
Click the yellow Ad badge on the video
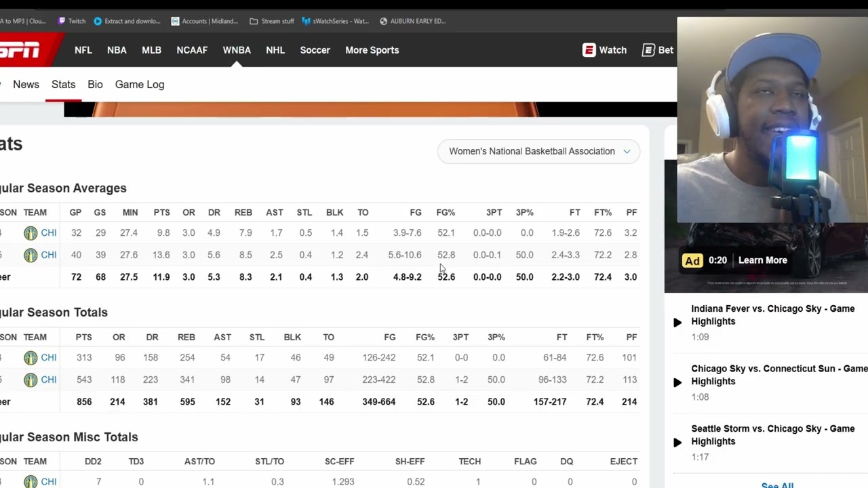(692, 260)
